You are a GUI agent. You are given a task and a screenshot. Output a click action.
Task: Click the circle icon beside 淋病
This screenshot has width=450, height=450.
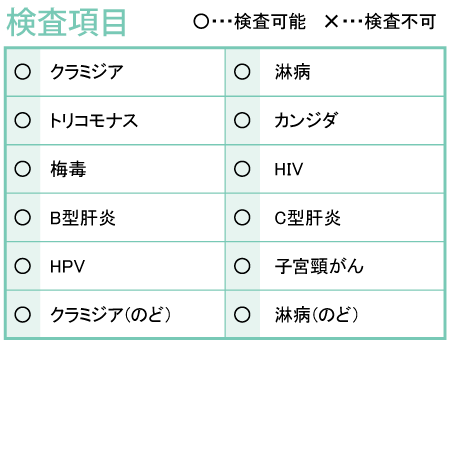pyautogui.click(x=242, y=72)
